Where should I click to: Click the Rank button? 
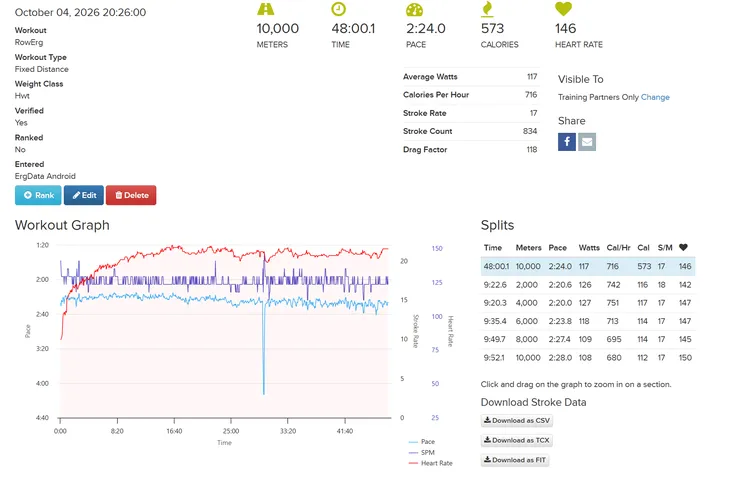click(38, 195)
